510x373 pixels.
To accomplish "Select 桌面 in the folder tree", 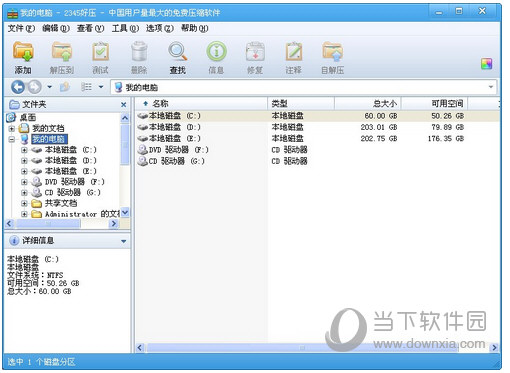I will pos(28,117).
